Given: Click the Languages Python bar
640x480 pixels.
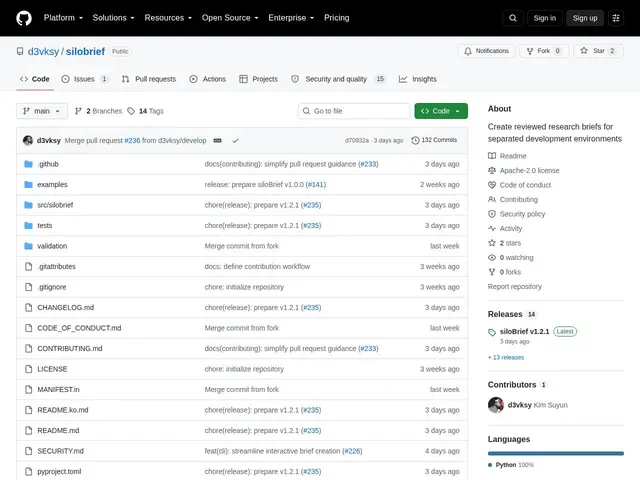Looking at the screenshot, I should [x=556, y=453].
